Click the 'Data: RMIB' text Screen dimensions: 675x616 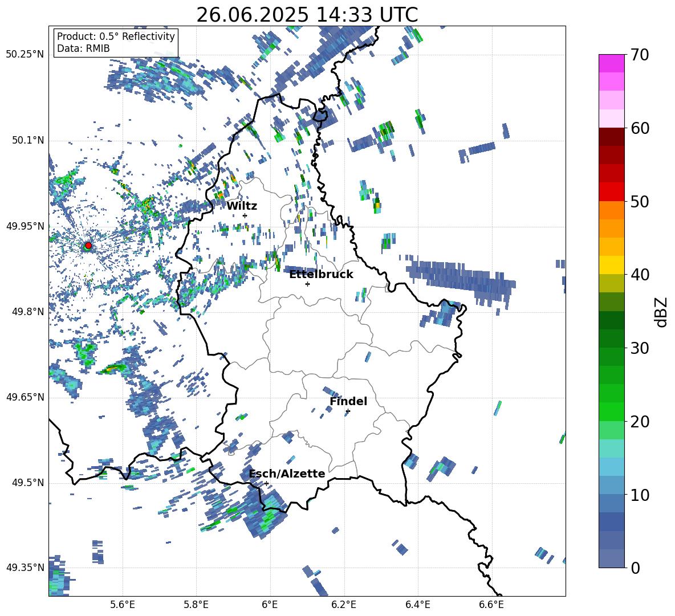(83, 48)
